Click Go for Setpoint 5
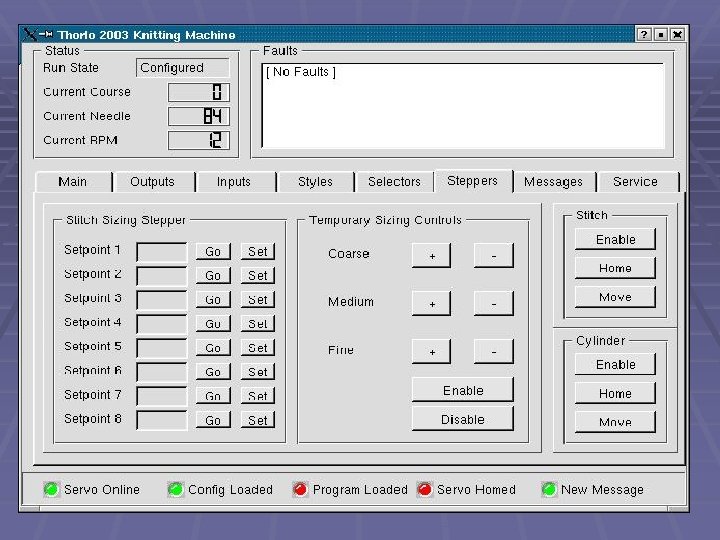The height and width of the screenshot is (540, 720). pos(213,348)
